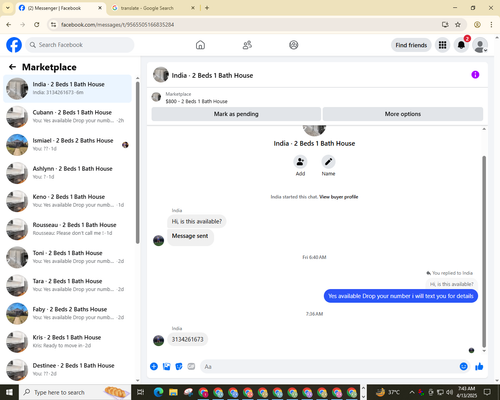Bookmark this page with star icon
Image resolution: width=500 pixels, height=400 pixels.
(458, 24)
